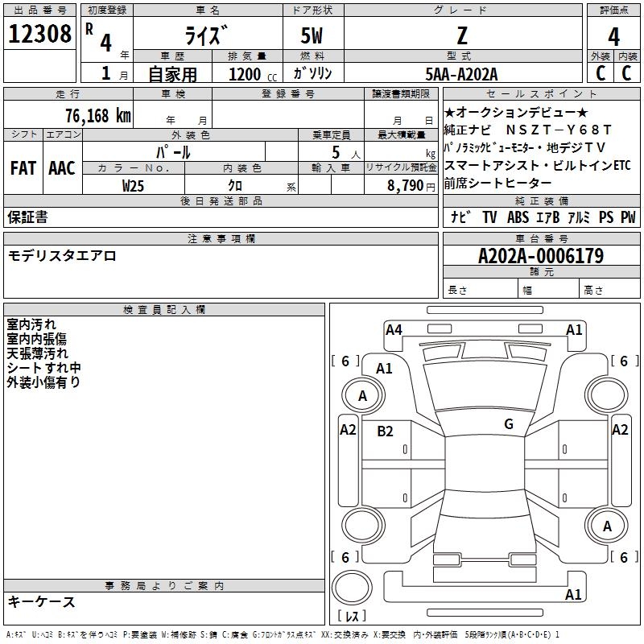644x644 pixels.
Task: Click the ★オークションデビュー★ sales point
Action: [516, 112]
